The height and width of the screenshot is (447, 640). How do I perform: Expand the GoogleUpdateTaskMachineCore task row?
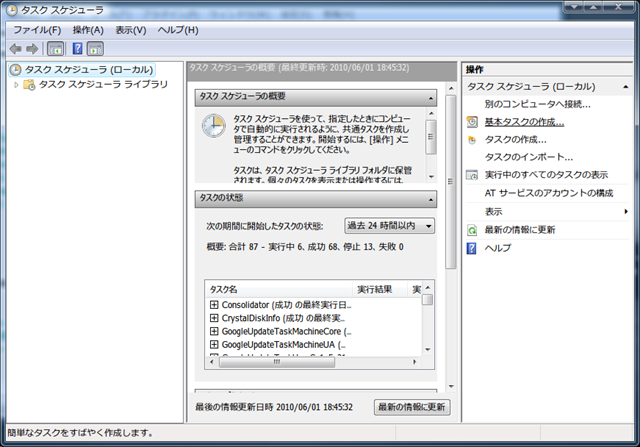coord(214,331)
